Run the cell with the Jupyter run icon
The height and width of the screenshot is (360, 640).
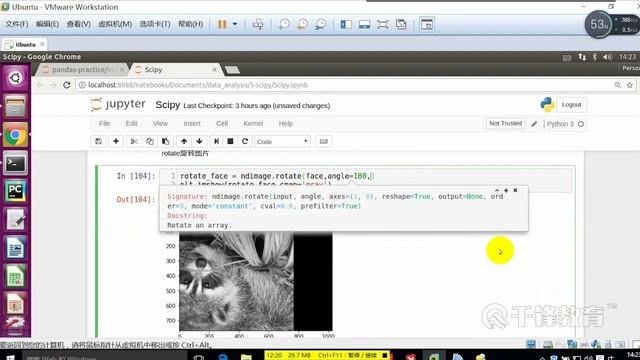pos(216,141)
